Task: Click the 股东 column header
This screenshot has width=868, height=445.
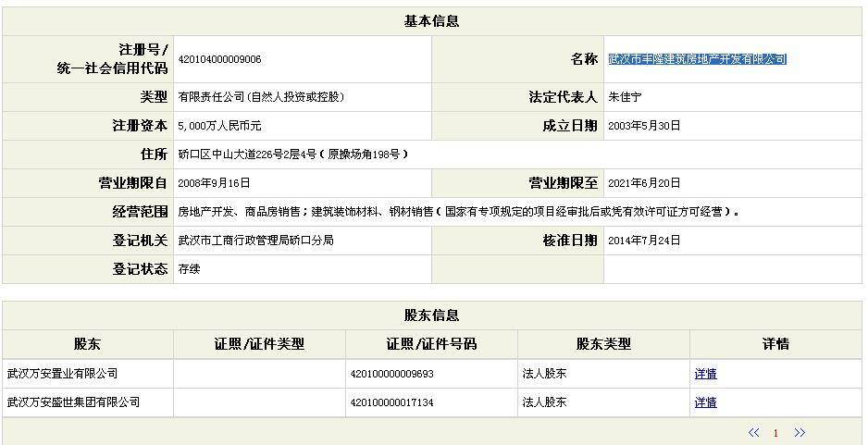Action: [88, 344]
